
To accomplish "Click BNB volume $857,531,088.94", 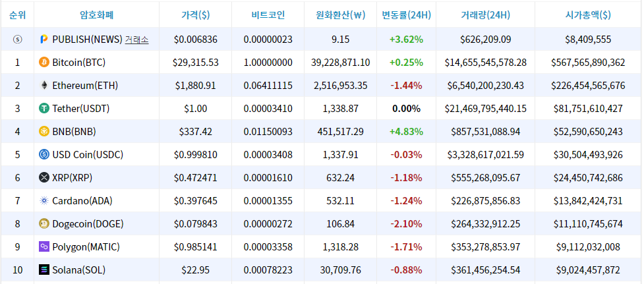I will pos(485,131).
